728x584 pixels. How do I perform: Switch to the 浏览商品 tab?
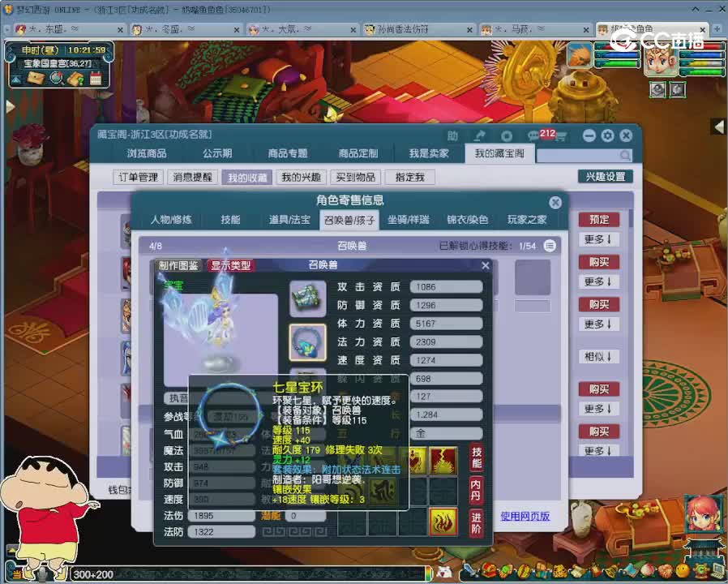click(147, 154)
